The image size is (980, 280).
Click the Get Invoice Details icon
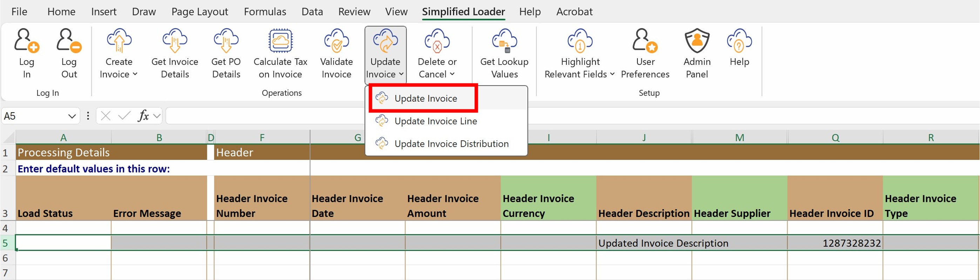(x=175, y=40)
